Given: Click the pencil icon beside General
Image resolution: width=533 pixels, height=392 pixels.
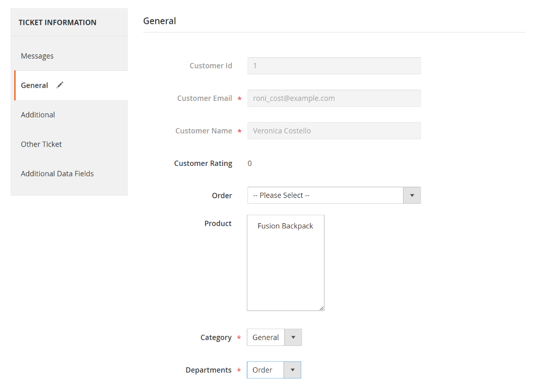Looking at the screenshot, I should click(60, 85).
